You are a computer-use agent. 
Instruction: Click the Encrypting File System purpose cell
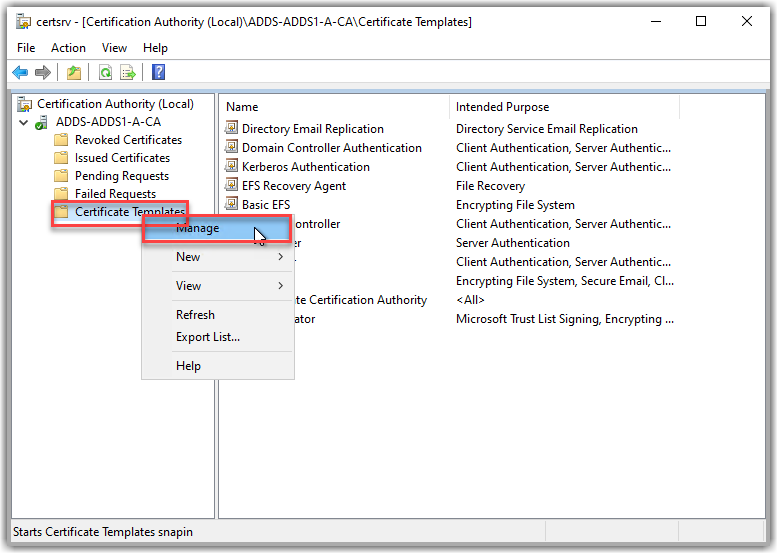point(515,205)
